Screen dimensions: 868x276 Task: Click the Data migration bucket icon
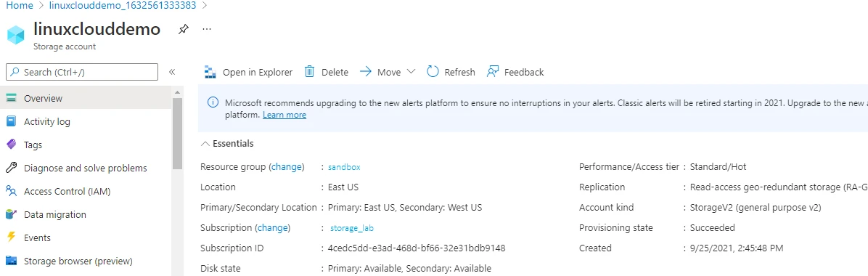(x=11, y=214)
